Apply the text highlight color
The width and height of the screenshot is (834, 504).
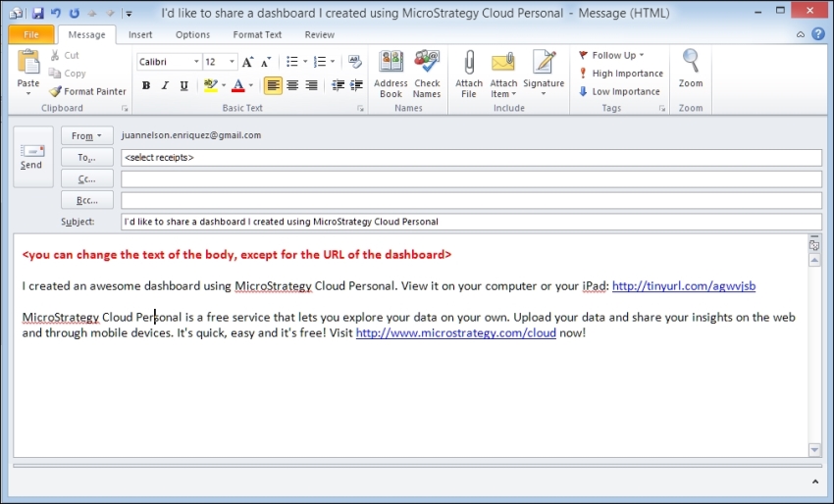tap(211, 85)
